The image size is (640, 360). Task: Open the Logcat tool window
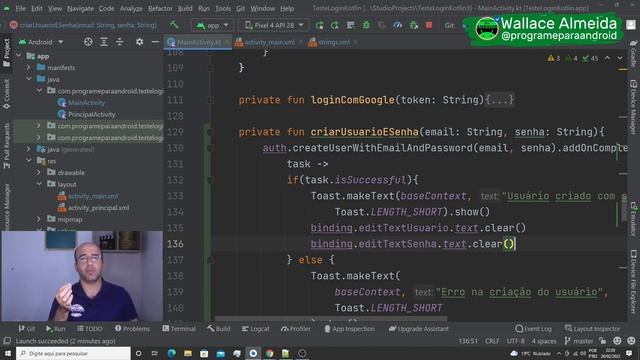[256, 329]
